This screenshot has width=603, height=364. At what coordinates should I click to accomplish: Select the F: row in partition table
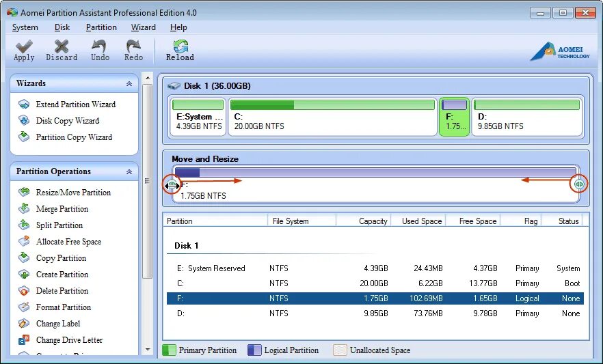click(x=375, y=298)
